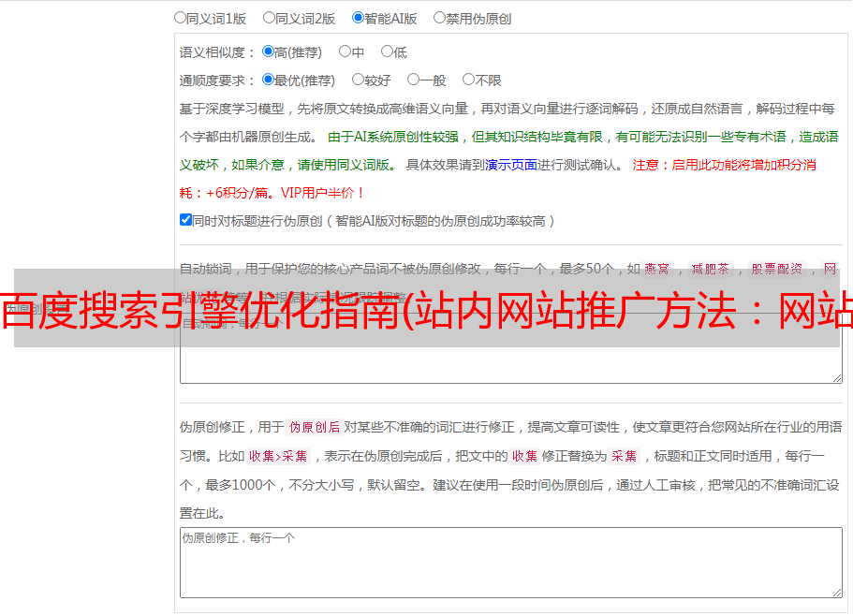Image resolution: width=853 pixels, height=616 pixels.
Task: Choose 不限 for 通顺度要求
Action: (468, 80)
